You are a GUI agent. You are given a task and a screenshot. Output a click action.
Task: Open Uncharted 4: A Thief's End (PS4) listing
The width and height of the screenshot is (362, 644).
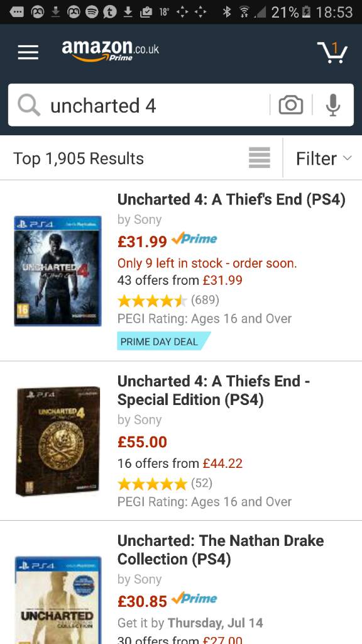pyautogui.click(x=231, y=199)
